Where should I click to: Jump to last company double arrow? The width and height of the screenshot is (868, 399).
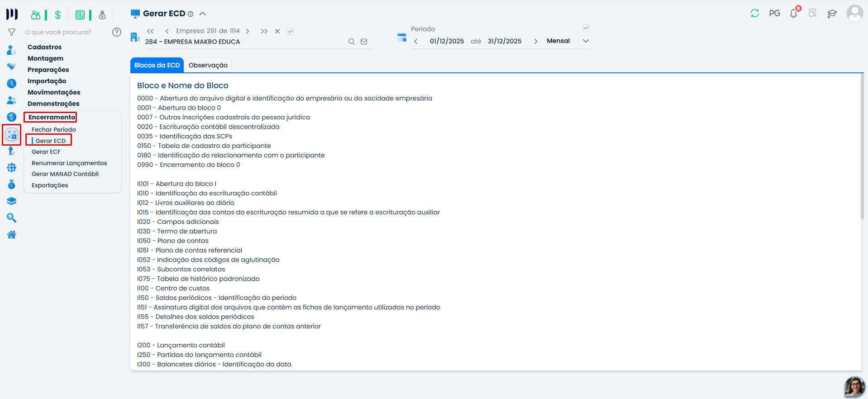click(x=264, y=31)
